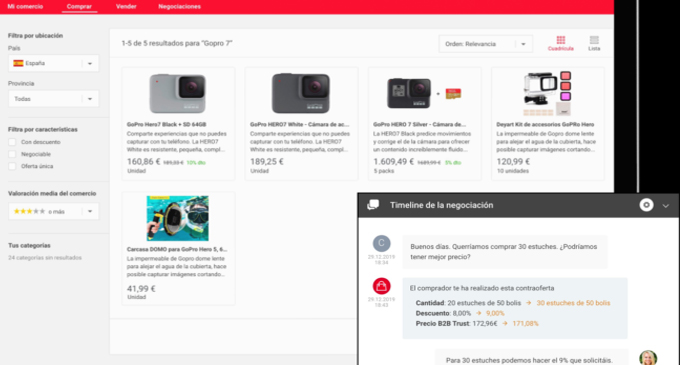Image resolution: width=680 pixels, height=365 pixels.
Task: Click the red lock icon beside contraoferta
Action: (382, 286)
